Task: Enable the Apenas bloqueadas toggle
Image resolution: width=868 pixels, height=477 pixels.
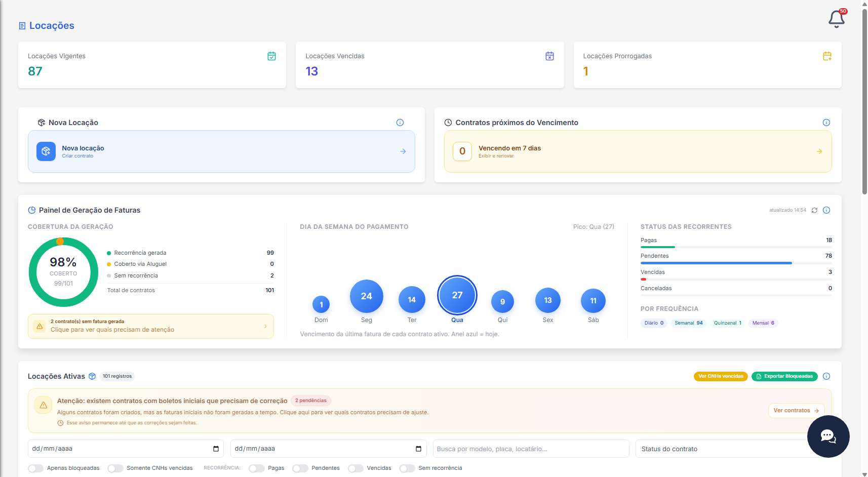Action: (x=35, y=468)
